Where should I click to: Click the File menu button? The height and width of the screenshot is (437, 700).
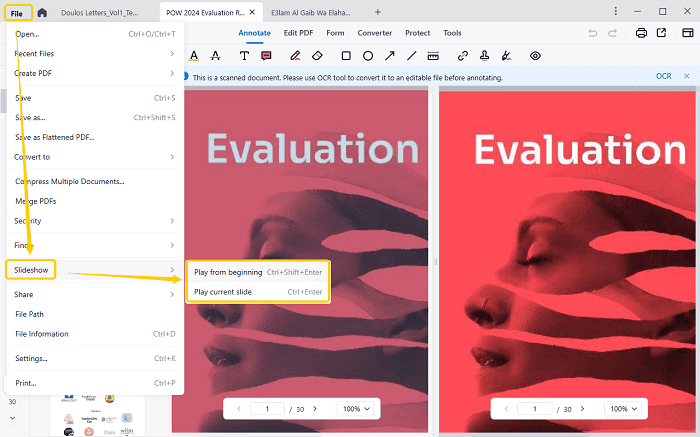point(17,12)
